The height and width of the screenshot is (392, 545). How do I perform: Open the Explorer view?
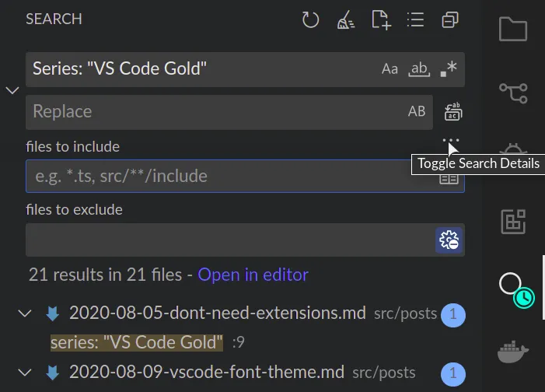click(513, 29)
